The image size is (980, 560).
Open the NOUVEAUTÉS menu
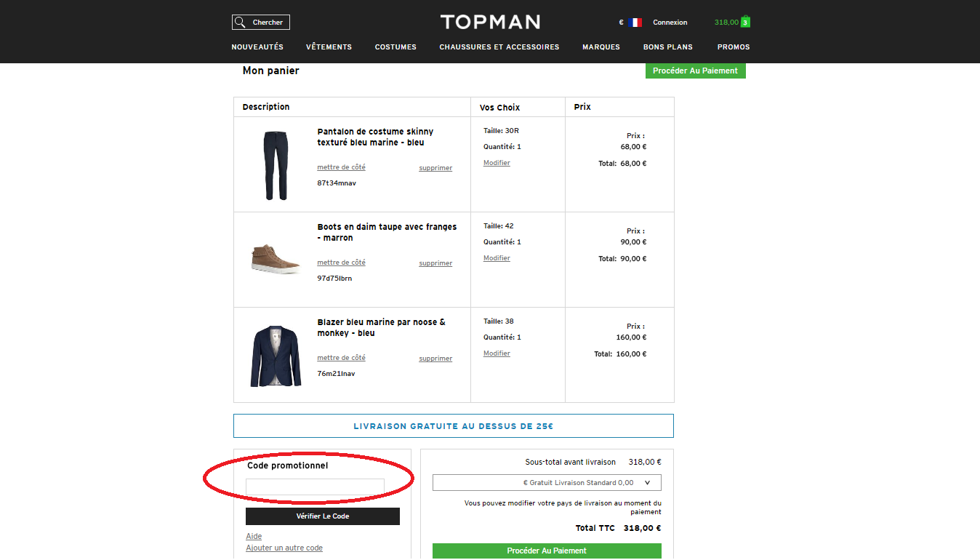pos(257,47)
